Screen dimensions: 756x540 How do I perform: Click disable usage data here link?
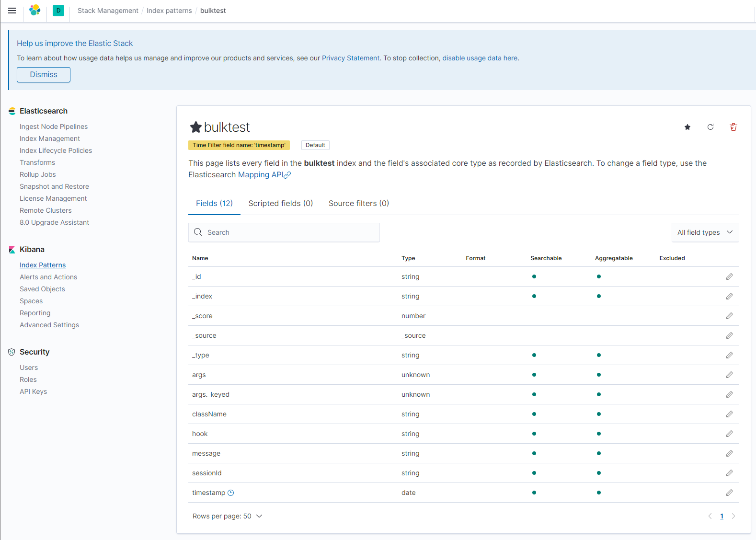480,58
